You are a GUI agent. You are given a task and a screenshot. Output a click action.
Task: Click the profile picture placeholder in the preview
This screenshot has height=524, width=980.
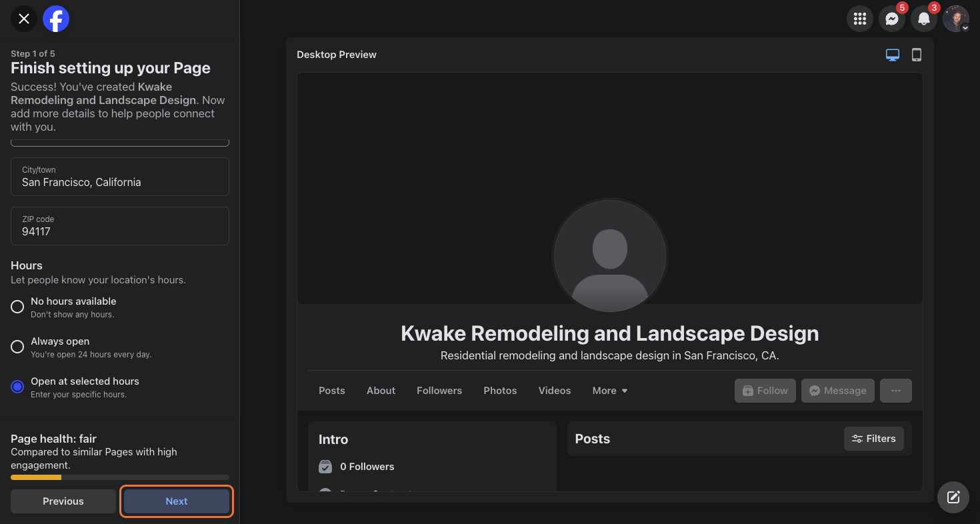click(x=610, y=257)
